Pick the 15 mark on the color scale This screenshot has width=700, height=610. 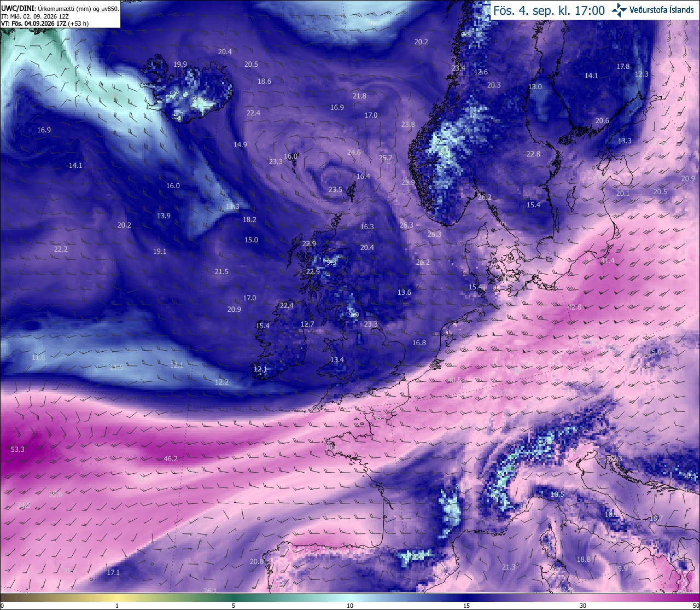click(x=466, y=606)
